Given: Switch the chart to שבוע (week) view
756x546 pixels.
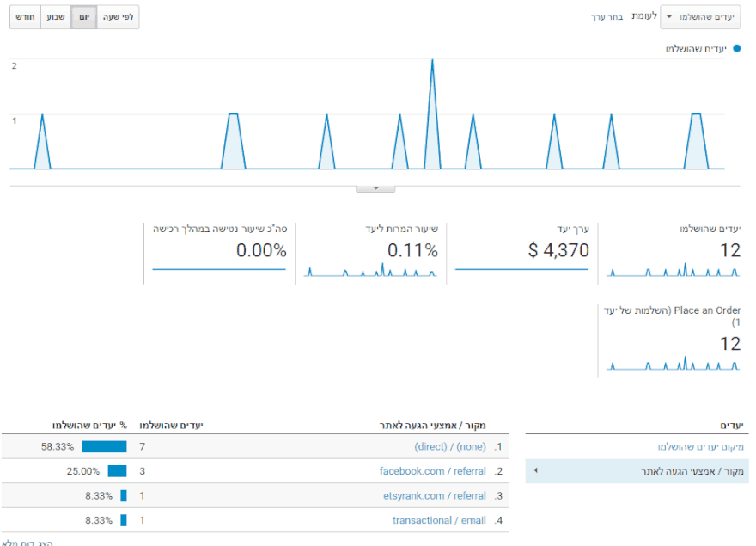Looking at the screenshot, I should pyautogui.click(x=55, y=17).
